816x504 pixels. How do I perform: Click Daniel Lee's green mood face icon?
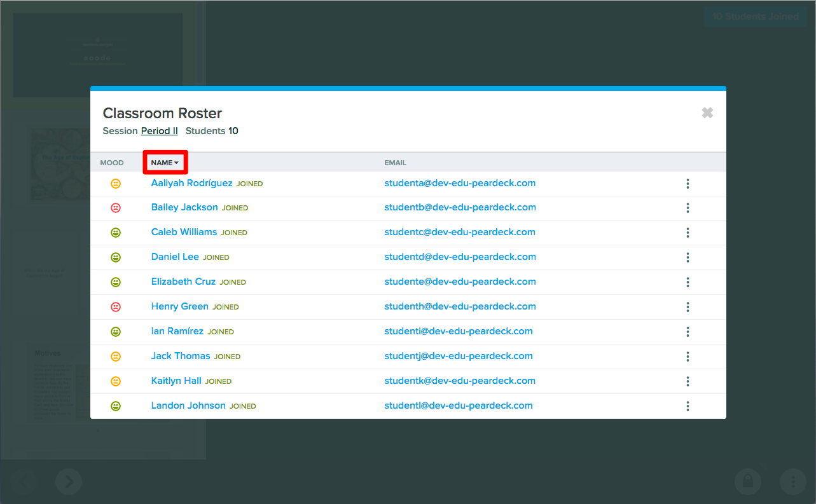pos(116,257)
